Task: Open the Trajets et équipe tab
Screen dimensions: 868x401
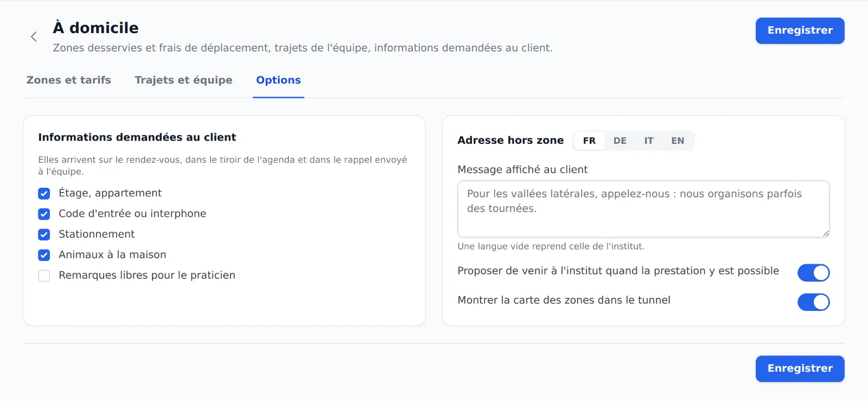Action: pyautogui.click(x=183, y=80)
